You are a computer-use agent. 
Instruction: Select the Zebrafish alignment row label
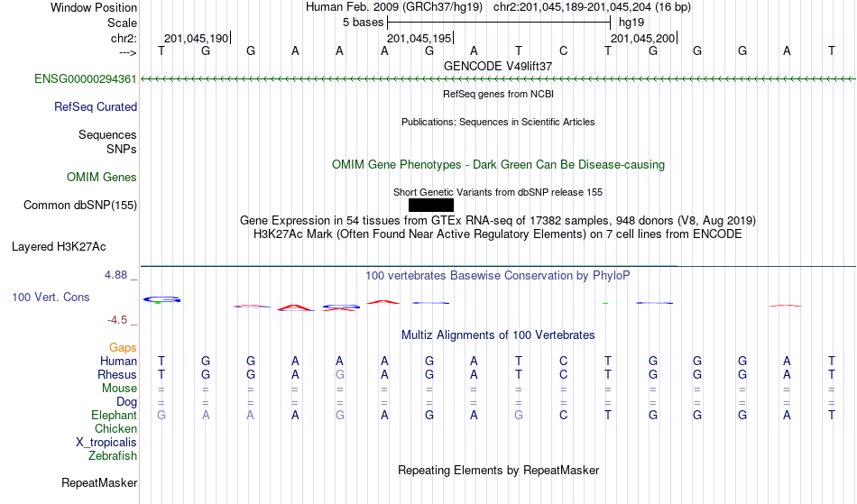(x=113, y=456)
